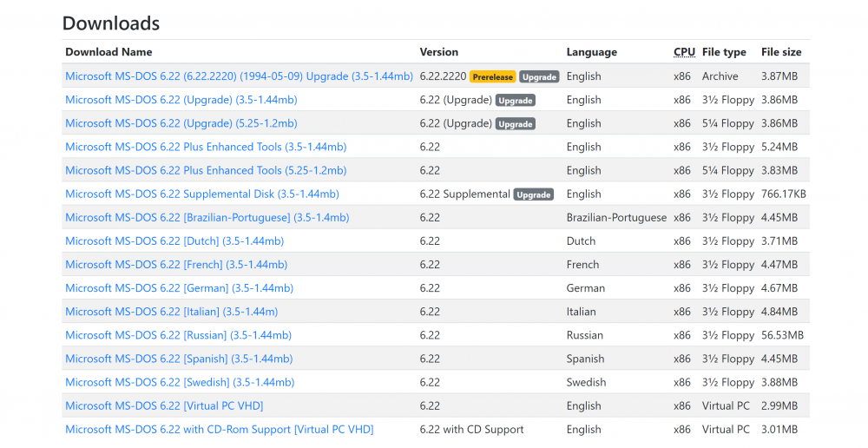Open the MS-DOS 6.22 [French] download
This screenshot has height=448, width=868.
pos(176,265)
